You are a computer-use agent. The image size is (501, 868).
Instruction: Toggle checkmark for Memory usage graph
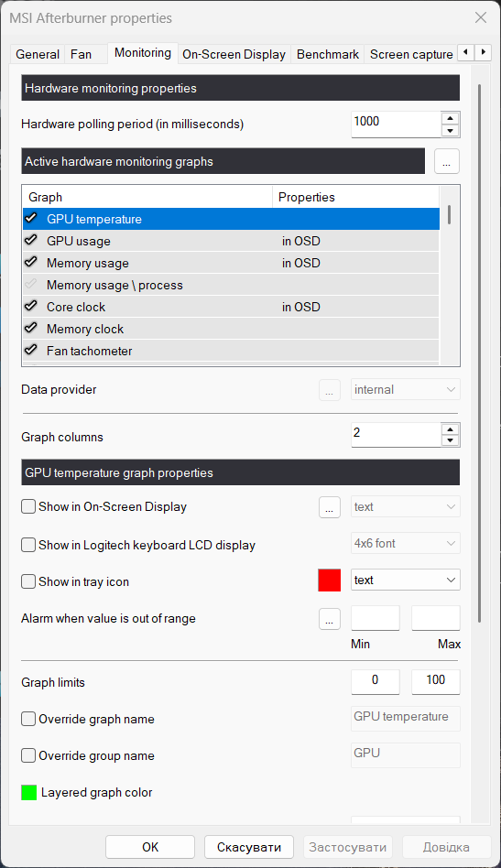[31, 263]
